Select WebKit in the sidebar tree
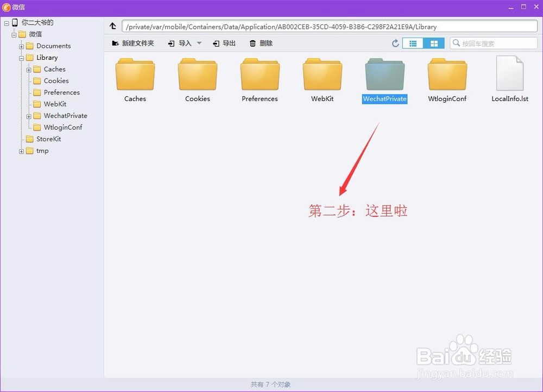543x392 pixels. [55, 104]
